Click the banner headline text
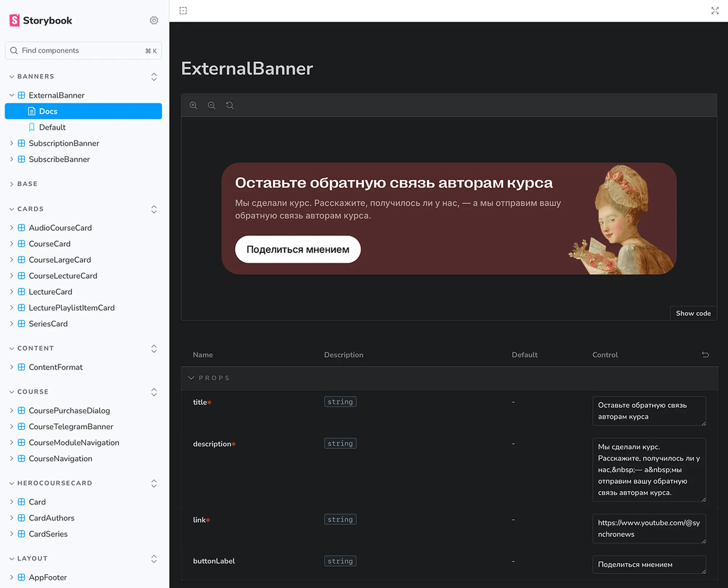 [394, 183]
